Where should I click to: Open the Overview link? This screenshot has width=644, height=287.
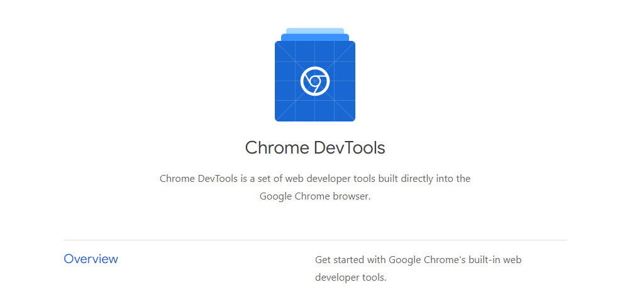(x=91, y=259)
